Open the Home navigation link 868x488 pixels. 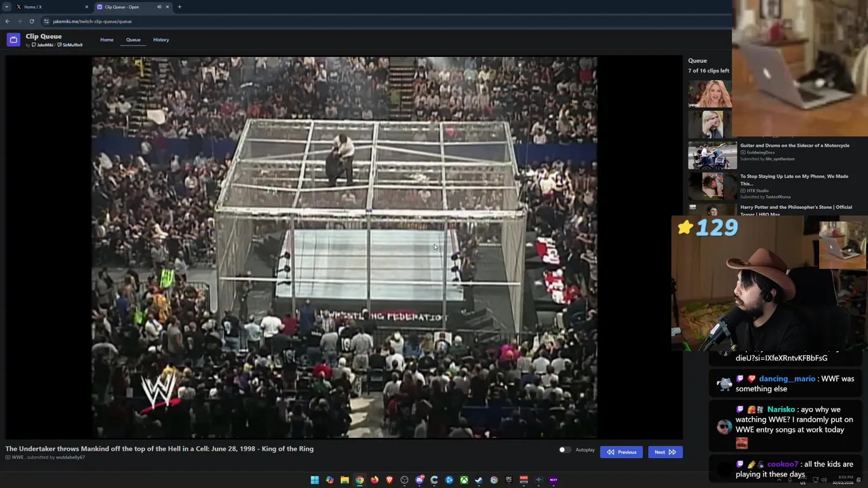click(106, 39)
